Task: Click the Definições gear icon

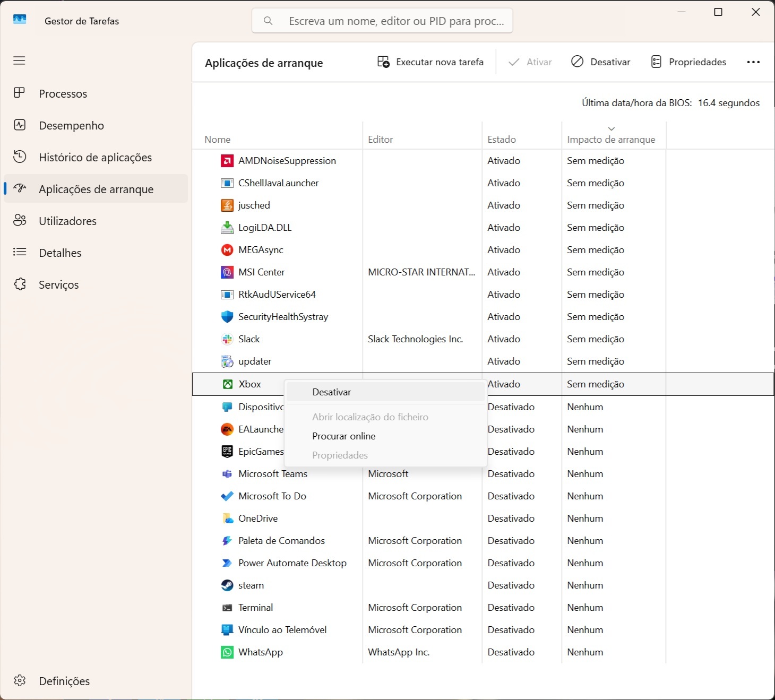Action: (x=20, y=681)
